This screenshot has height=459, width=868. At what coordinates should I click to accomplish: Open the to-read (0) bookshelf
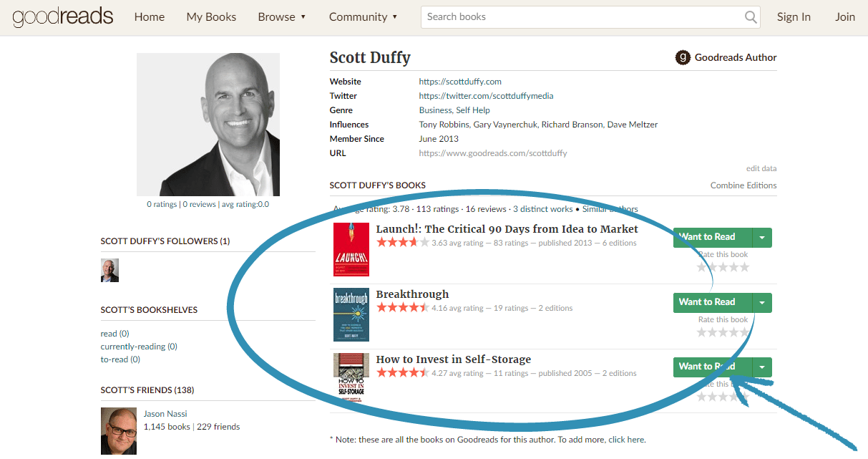[120, 359]
